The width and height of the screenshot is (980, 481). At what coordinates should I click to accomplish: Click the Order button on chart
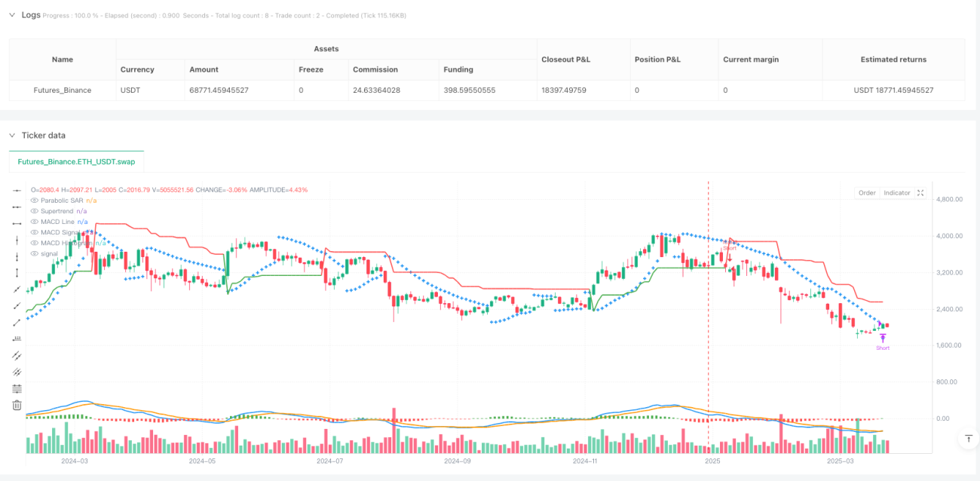(867, 193)
